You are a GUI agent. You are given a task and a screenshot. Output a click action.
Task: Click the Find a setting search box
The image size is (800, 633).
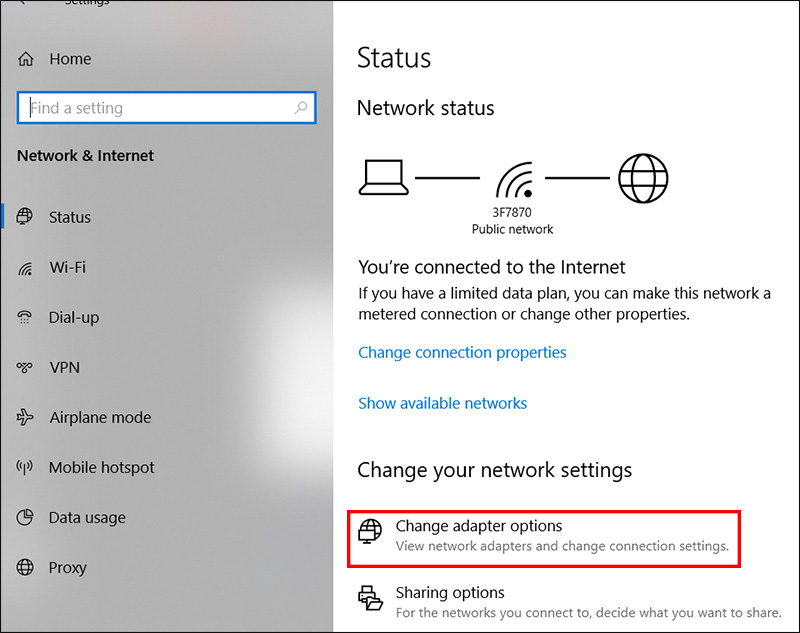tap(150, 107)
